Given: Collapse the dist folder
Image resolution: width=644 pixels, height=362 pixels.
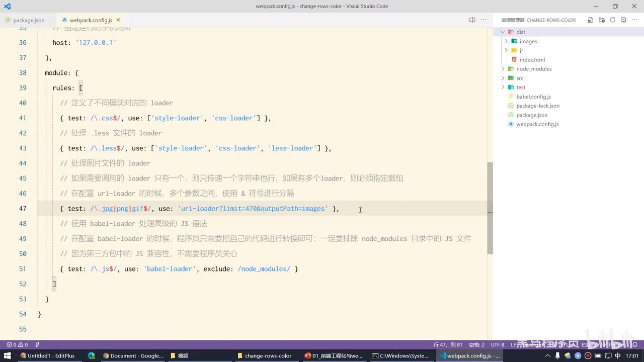Looking at the screenshot, I should [x=503, y=32].
